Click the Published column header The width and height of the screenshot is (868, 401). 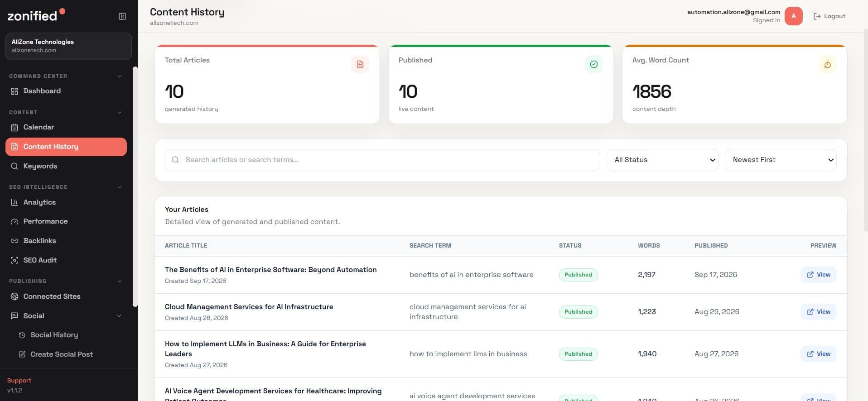[711, 245]
